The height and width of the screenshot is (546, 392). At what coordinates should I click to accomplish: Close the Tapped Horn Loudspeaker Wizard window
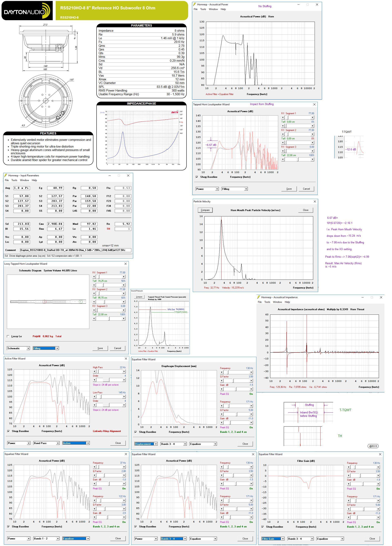point(314,104)
